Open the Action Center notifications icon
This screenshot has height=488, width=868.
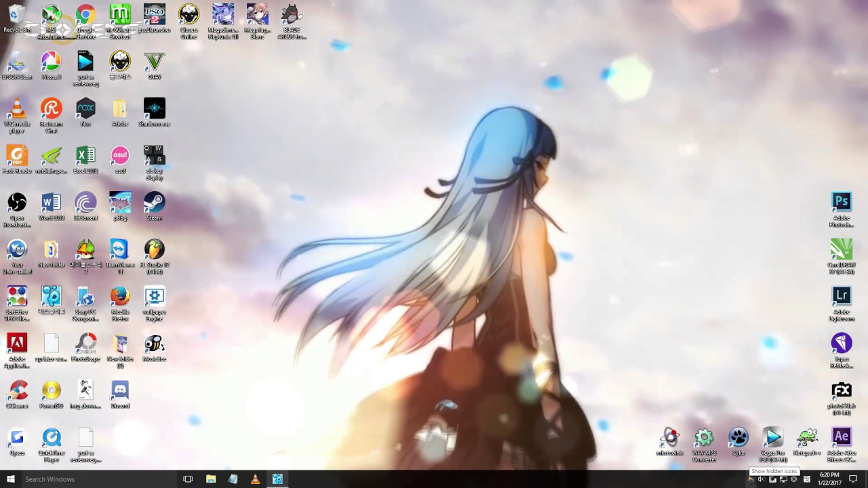coord(853,479)
